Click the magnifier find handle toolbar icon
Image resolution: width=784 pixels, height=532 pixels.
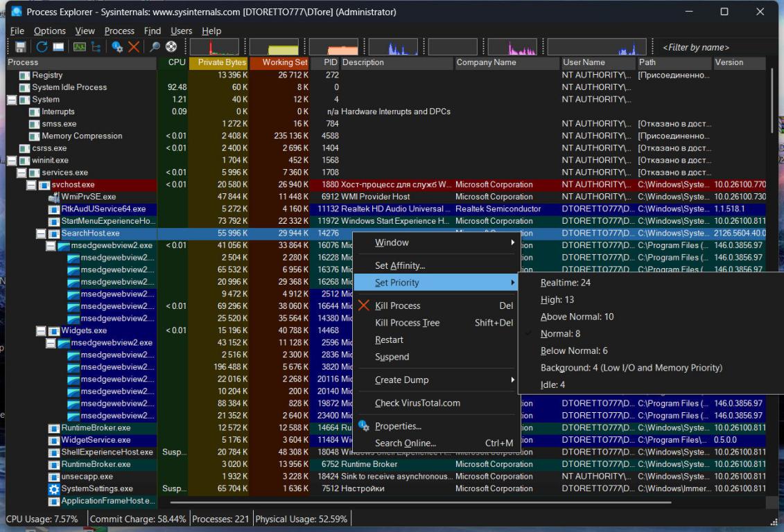(155, 47)
